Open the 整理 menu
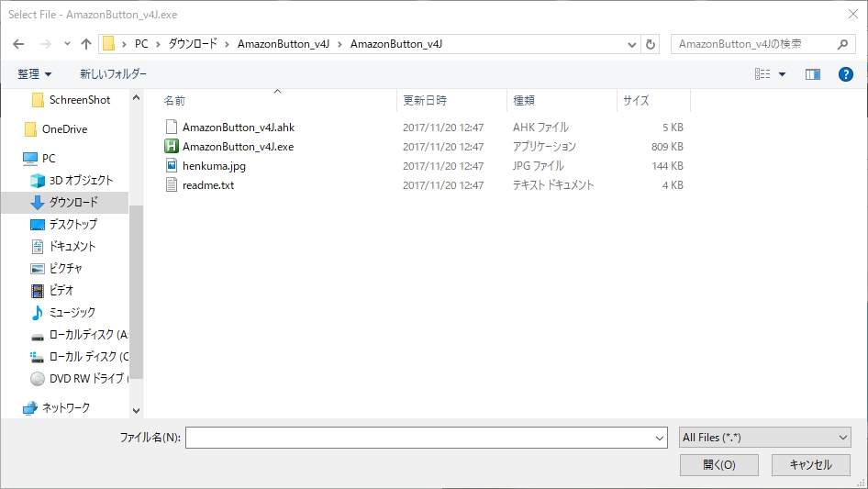868x489 pixels. pyautogui.click(x=34, y=73)
